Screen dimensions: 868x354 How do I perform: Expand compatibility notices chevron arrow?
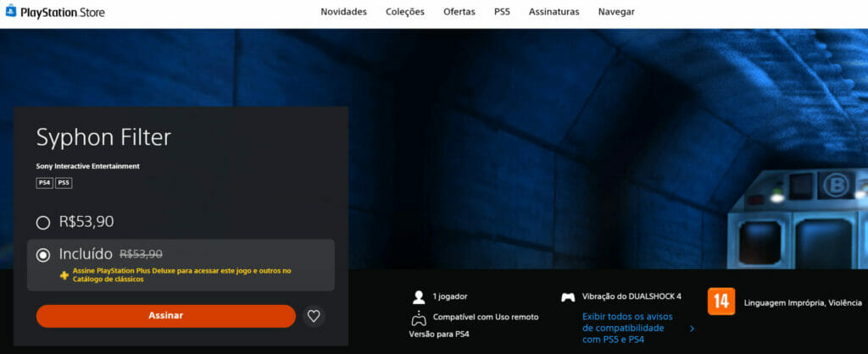[x=692, y=329]
